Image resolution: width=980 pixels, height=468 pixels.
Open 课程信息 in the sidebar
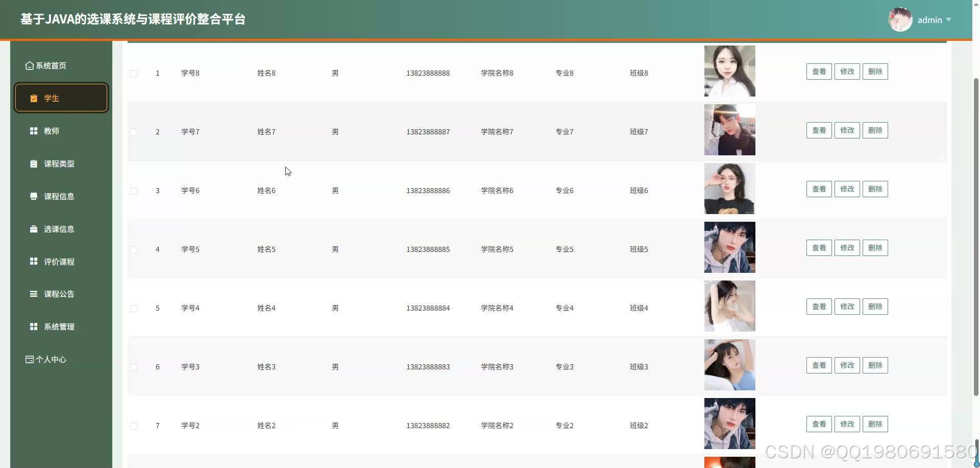[61, 196]
